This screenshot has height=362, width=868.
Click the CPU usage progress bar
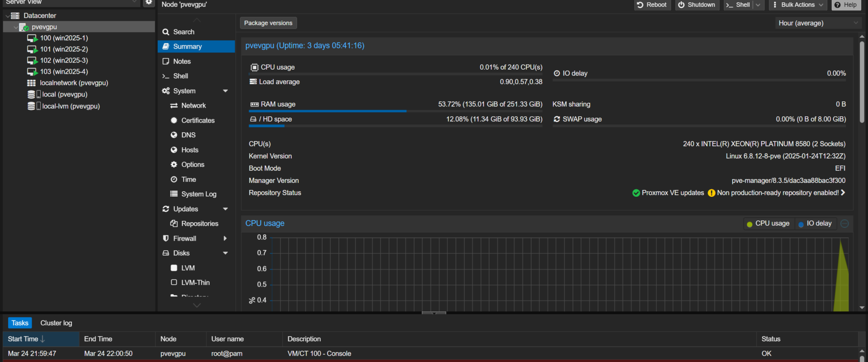click(x=396, y=74)
